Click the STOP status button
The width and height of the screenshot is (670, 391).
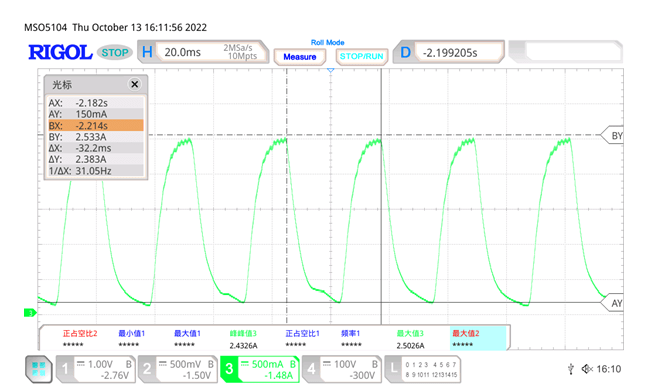coord(115,53)
